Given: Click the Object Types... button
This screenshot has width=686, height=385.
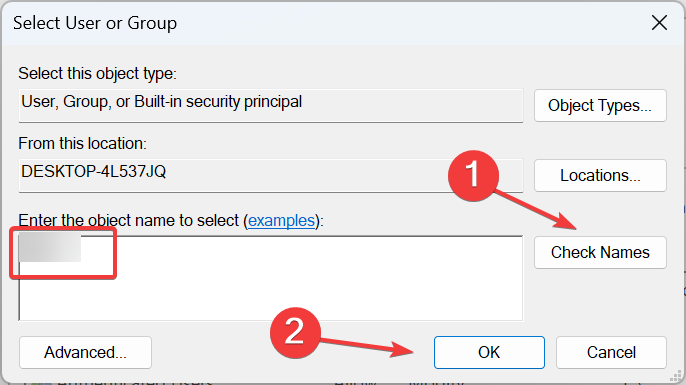Looking at the screenshot, I should 600,105.
